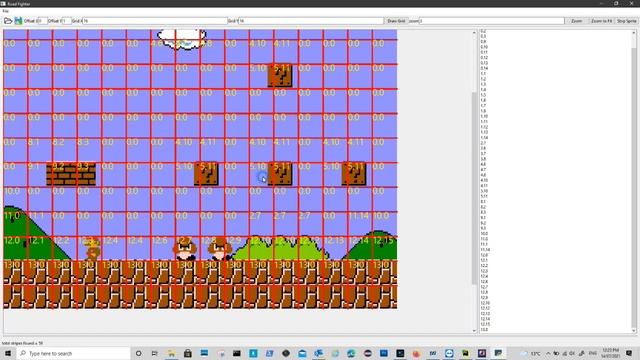640x360 pixels.
Task: Click the topmost question block labeled 5.11
Action: (x=280, y=76)
